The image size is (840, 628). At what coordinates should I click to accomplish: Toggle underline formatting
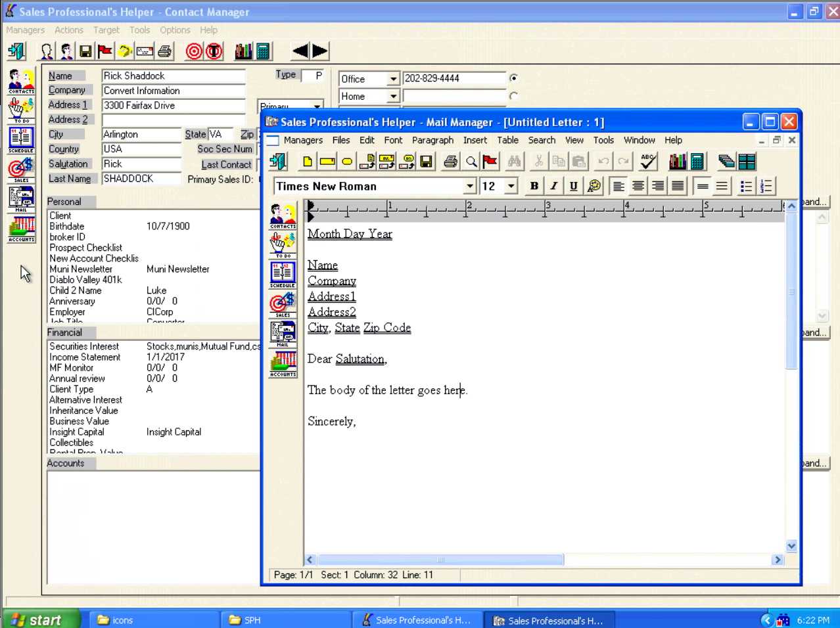(x=573, y=186)
